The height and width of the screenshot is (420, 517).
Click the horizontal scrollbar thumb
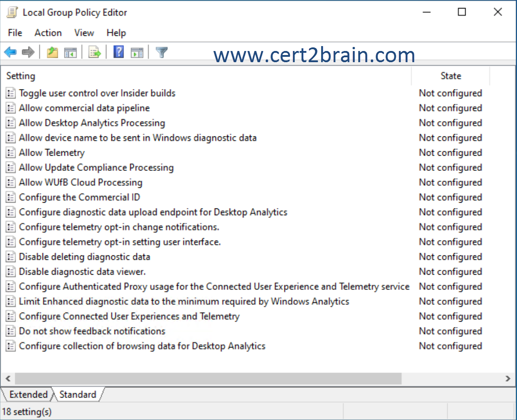[x=208, y=378]
